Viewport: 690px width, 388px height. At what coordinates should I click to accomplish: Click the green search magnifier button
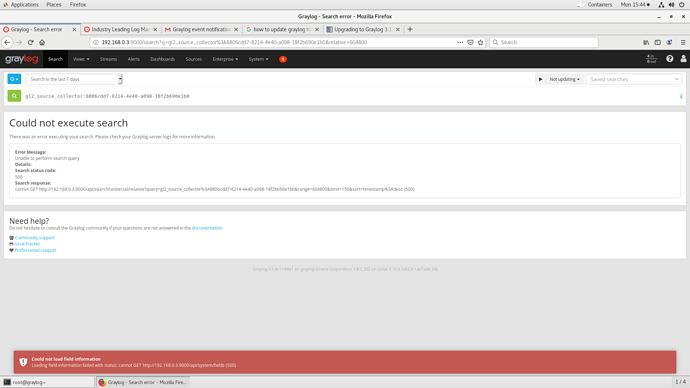(x=14, y=95)
